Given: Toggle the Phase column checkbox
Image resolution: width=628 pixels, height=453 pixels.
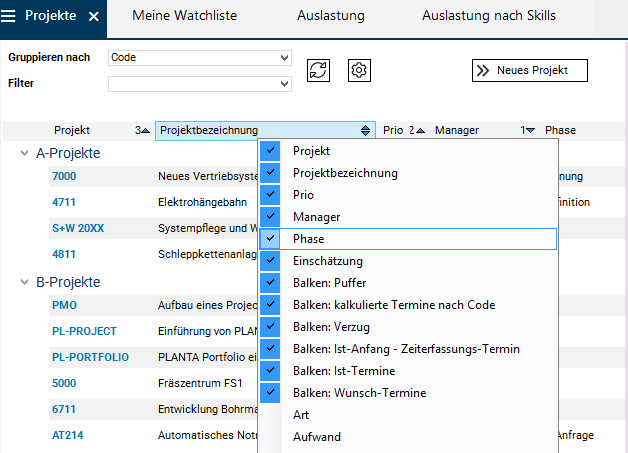Looking at the screenshot, I should pyautogui.click(x=270, y=239).
